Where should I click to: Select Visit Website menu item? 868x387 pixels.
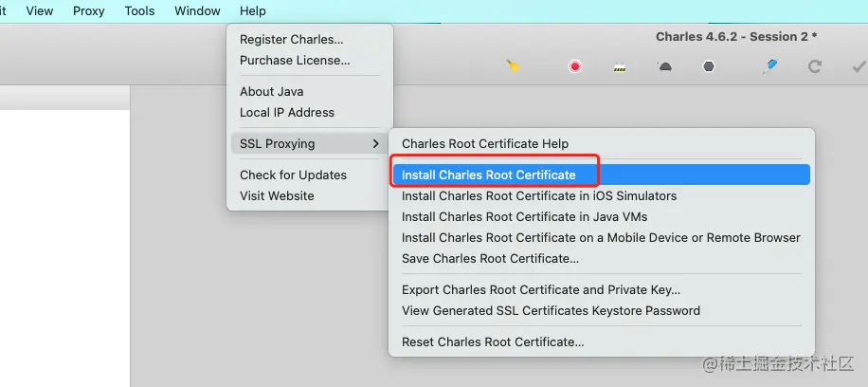(310, 195)
